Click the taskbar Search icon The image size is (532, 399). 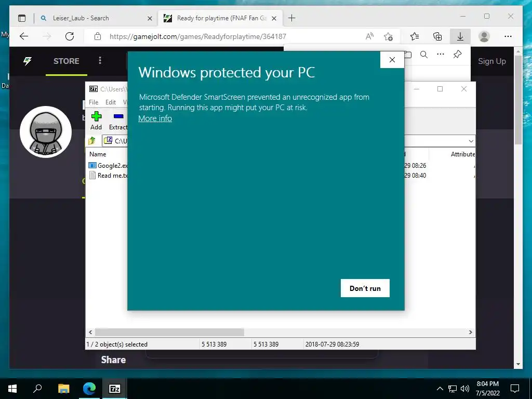[x=37, y=389]
